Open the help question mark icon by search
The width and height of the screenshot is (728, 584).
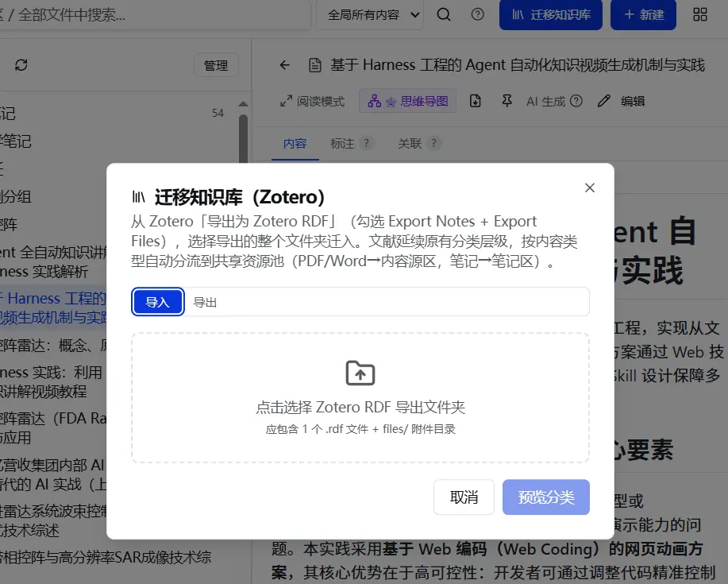pyautogui.click(x=477, y=14)
